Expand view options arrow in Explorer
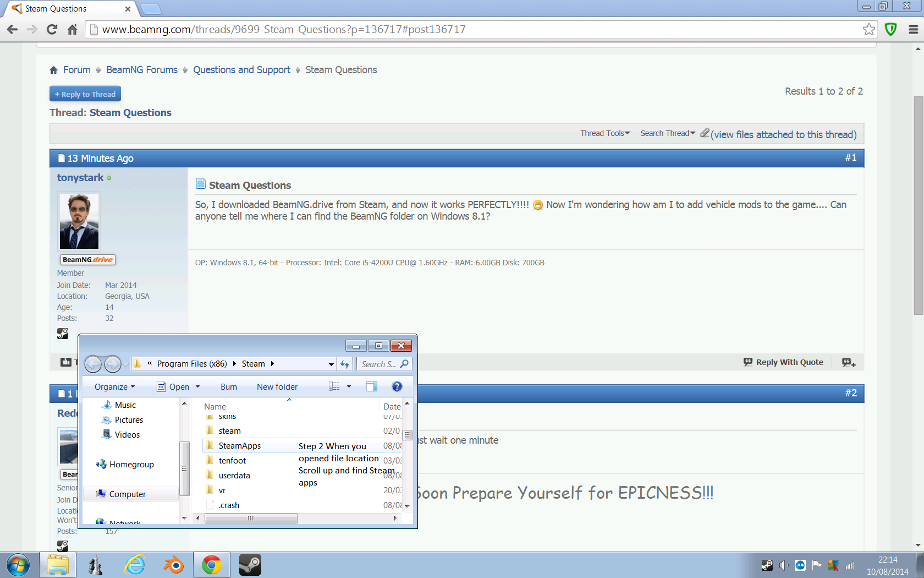924x578 pixels. (x=349, y=386)
